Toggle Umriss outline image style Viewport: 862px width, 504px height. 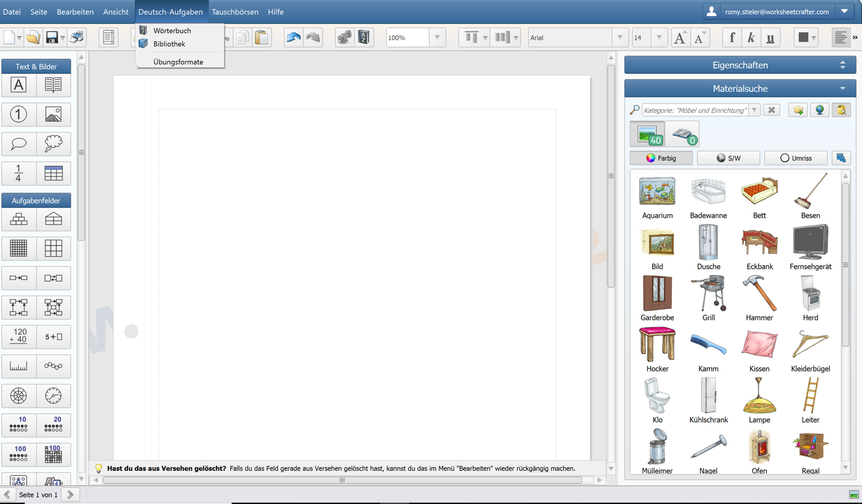pyautogui.click(x=796, y=158)
